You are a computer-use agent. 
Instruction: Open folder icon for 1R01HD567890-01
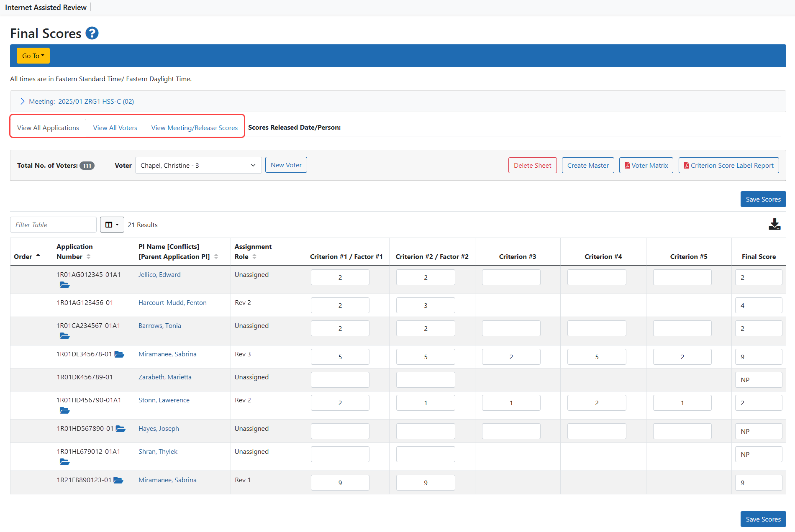tap(121, 429)
